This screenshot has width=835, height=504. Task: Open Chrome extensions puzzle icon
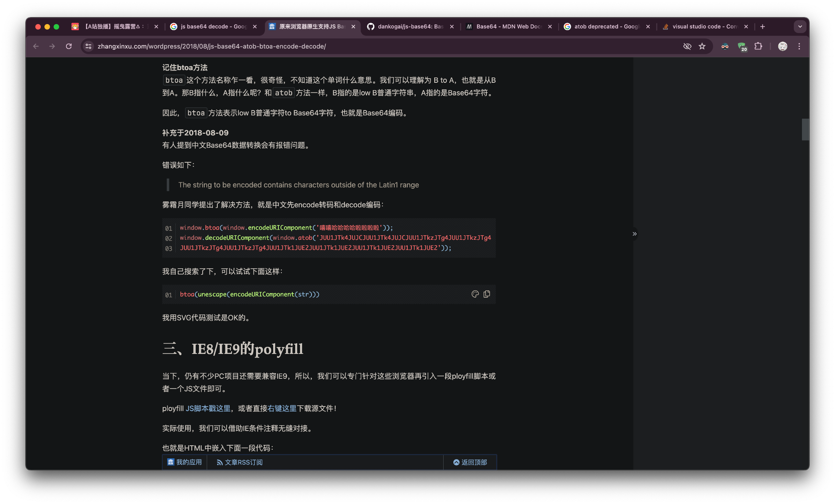point(759,46)
